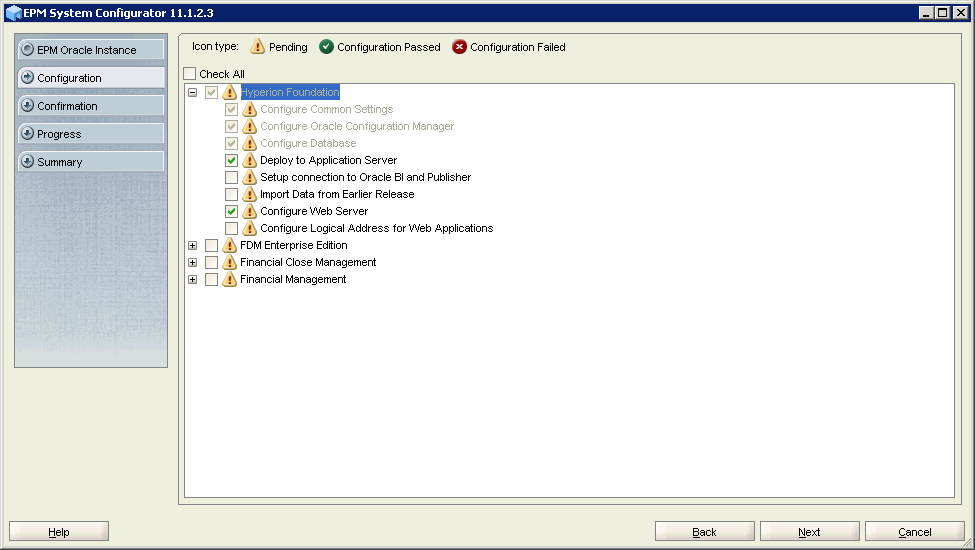975x550 pixels.
Task: Click the warning icon beside Deploy to Application Server
Action: point(249,160)
